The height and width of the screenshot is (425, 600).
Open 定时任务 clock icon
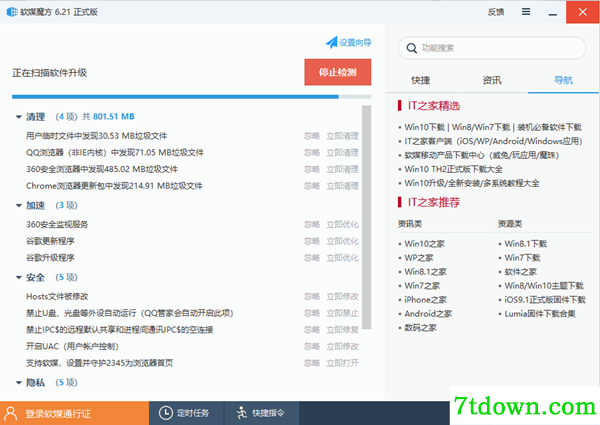[166, 413]
